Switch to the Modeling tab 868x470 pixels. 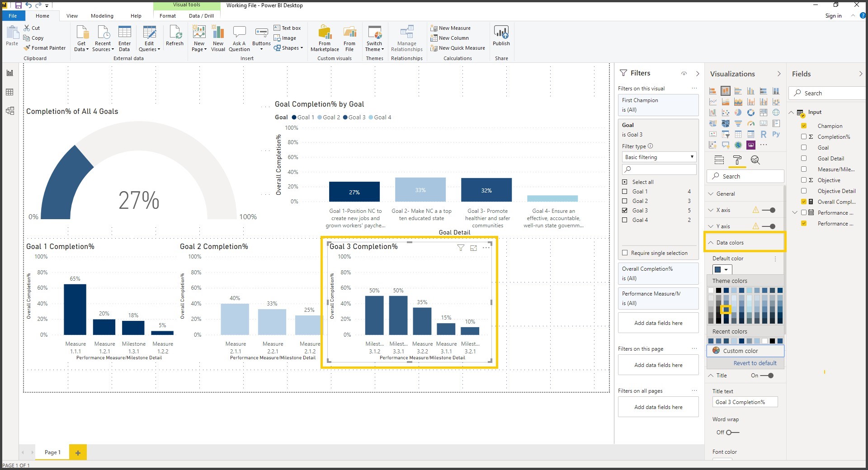click(102, 16)
